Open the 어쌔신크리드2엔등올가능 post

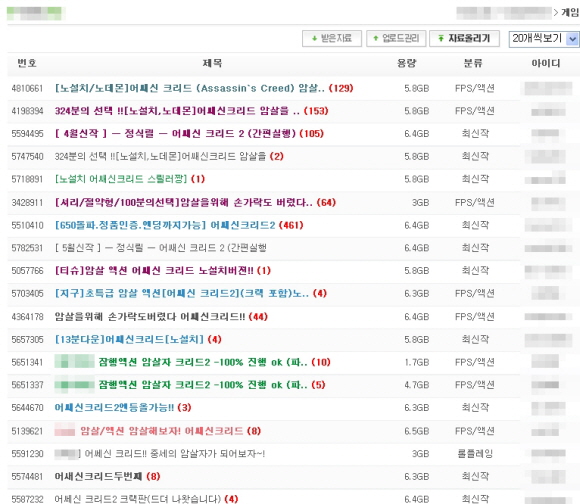click(114, 407)
